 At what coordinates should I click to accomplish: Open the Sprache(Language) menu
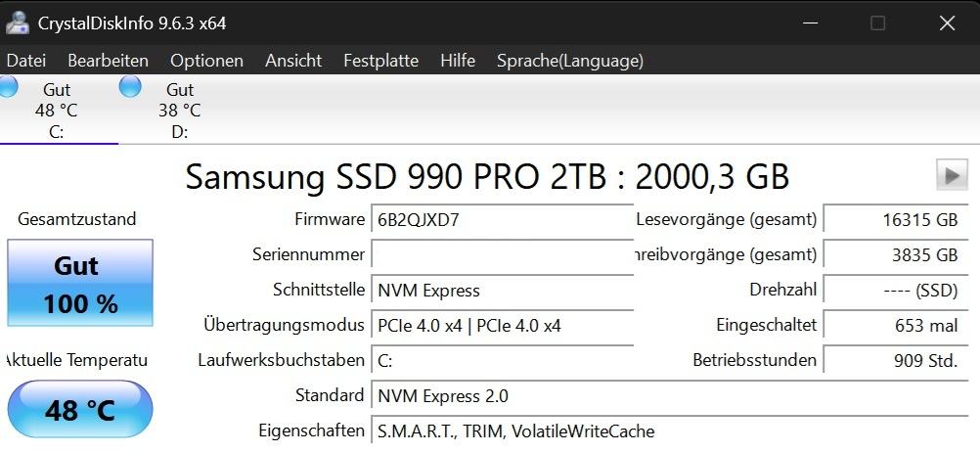pyautogui.click(x=570, y=61)
